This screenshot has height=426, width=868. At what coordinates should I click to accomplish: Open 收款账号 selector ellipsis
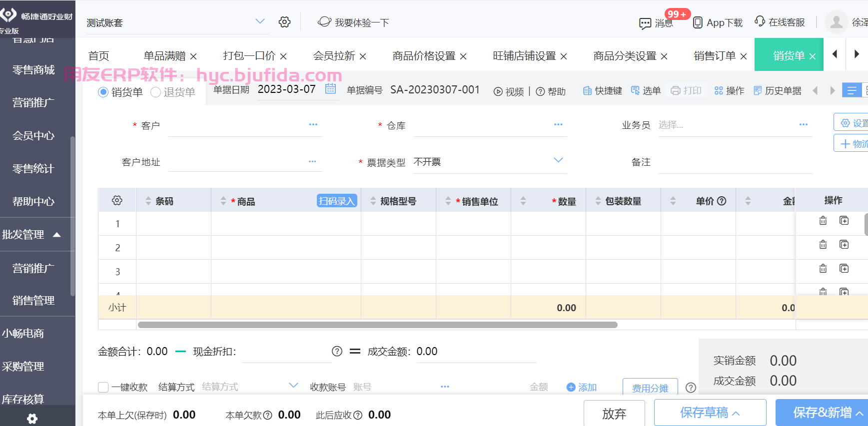point(445,387)
